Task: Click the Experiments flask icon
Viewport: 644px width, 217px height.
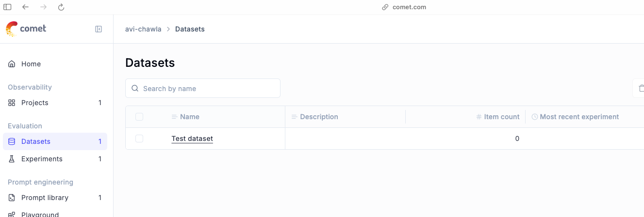Action: coord(12,159)
